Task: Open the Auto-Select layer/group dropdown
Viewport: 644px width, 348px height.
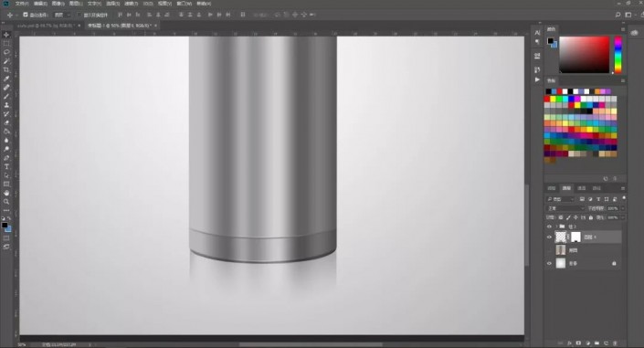Action: (x=62, y=15)
